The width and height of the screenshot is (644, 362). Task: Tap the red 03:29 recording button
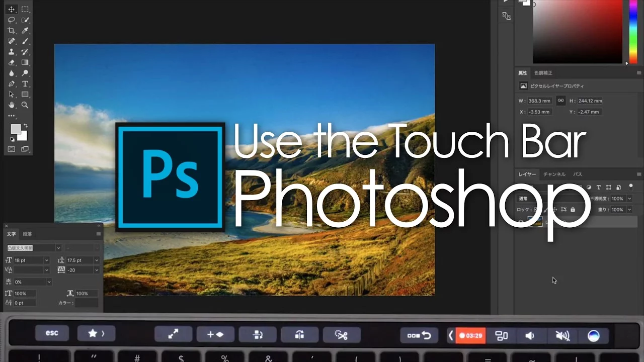tap(470, 335)
